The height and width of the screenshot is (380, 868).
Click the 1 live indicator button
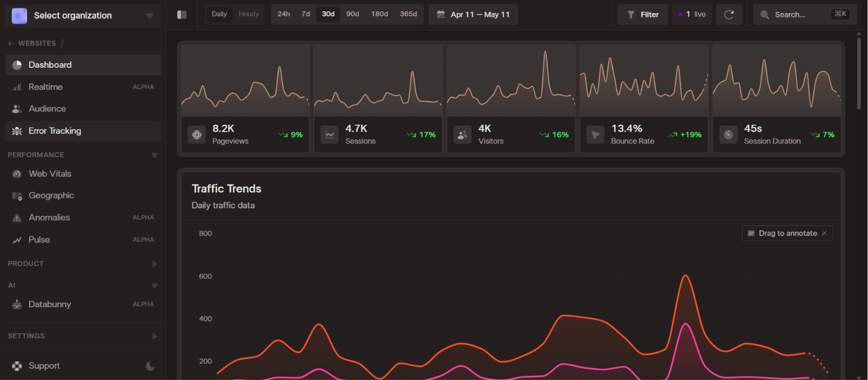tap(692, 15)
